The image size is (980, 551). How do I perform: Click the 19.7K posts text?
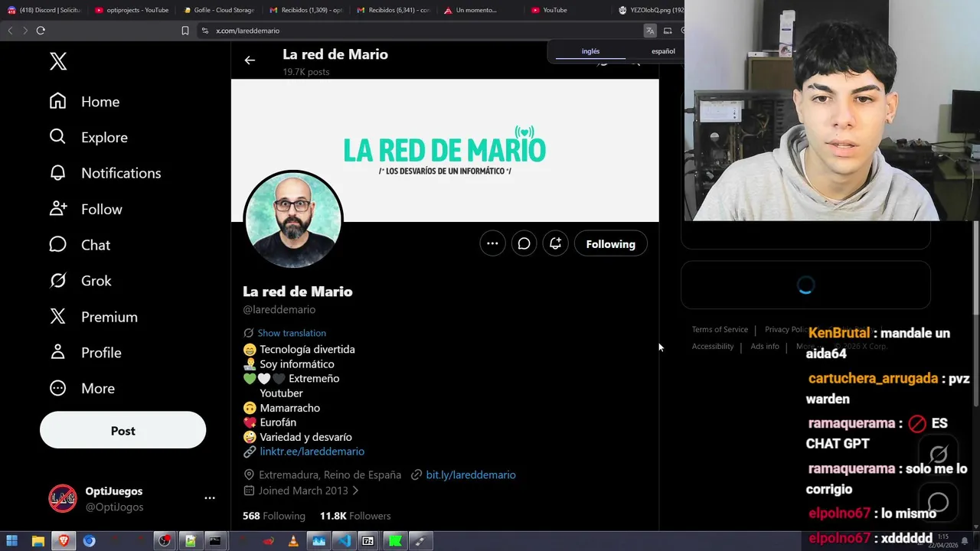point(306,72)
